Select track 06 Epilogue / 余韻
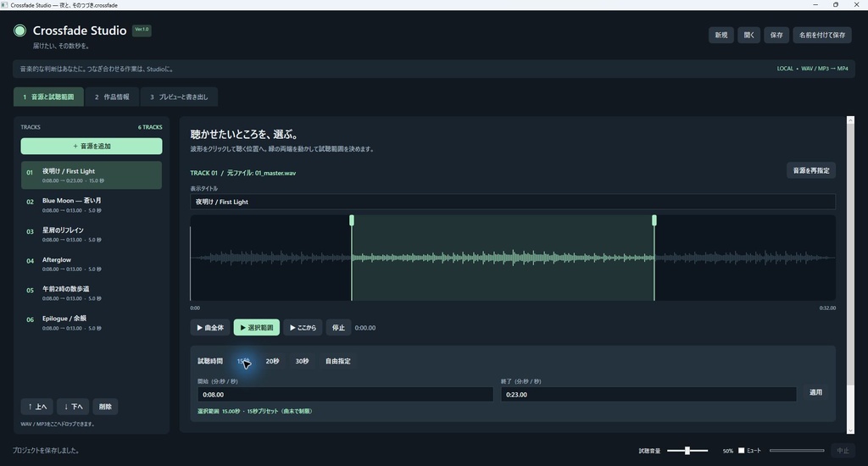 click(92, 323)
